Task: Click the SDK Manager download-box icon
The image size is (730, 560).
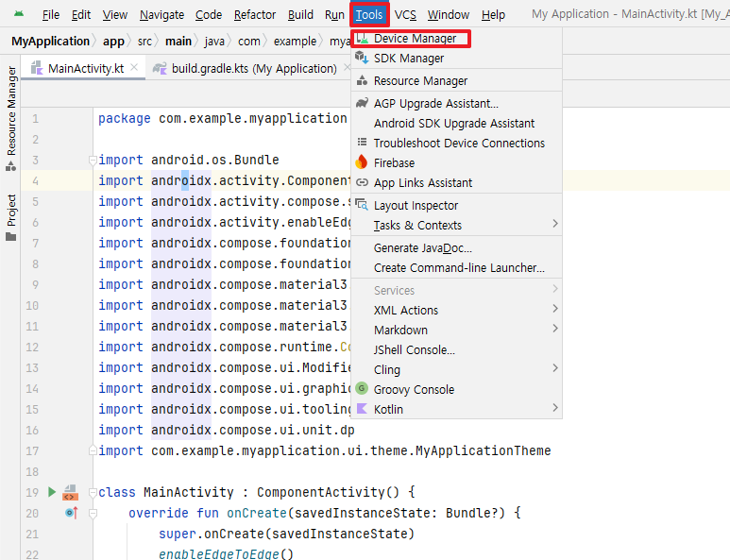Action: 362,58
